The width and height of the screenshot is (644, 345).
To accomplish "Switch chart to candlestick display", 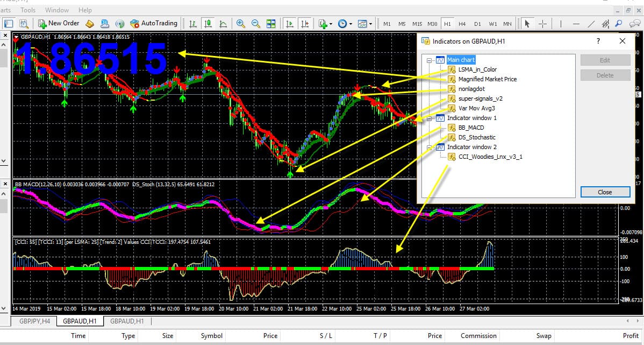I will pos(207,24).
